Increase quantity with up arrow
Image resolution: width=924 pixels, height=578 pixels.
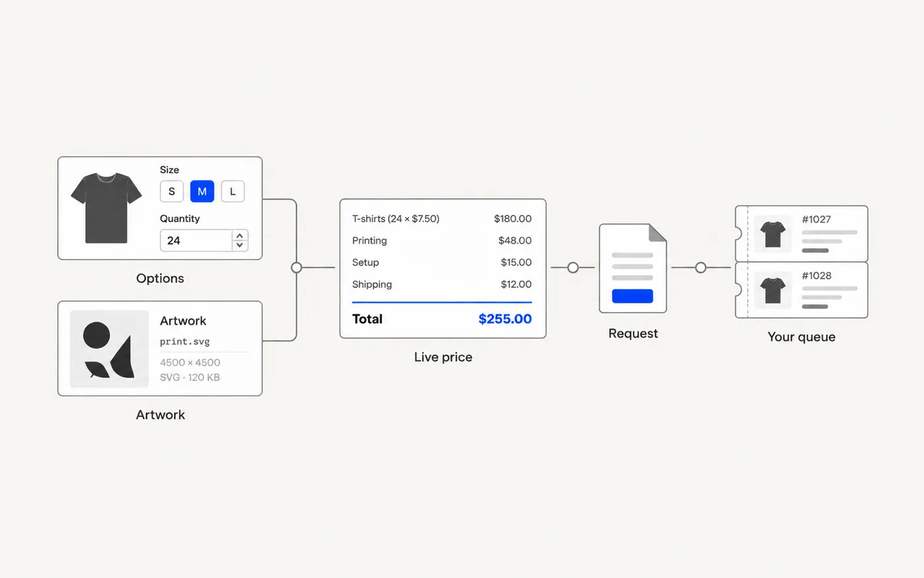coord(240,236)
